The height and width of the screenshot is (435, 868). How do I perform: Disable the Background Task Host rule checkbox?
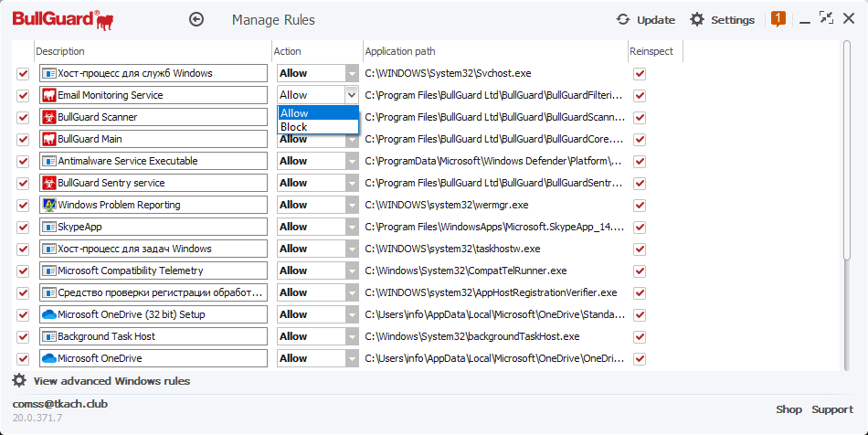[23, 336]
